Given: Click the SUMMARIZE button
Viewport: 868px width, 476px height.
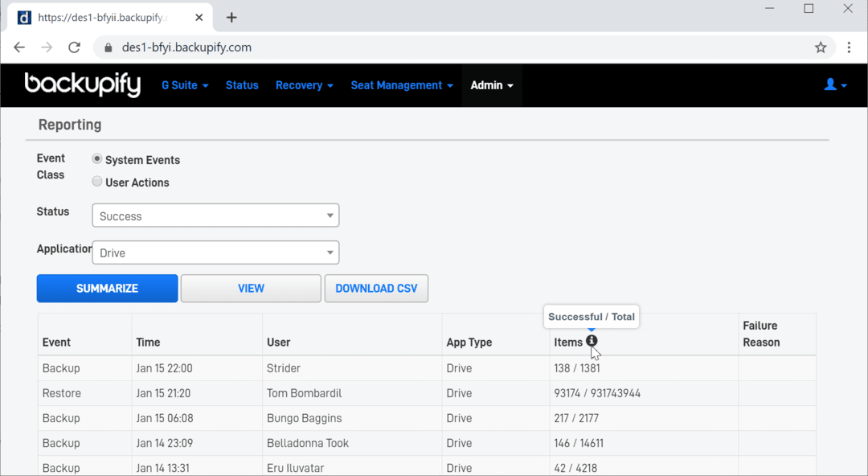Looking at the screenshot, I should tap(107, 288).
